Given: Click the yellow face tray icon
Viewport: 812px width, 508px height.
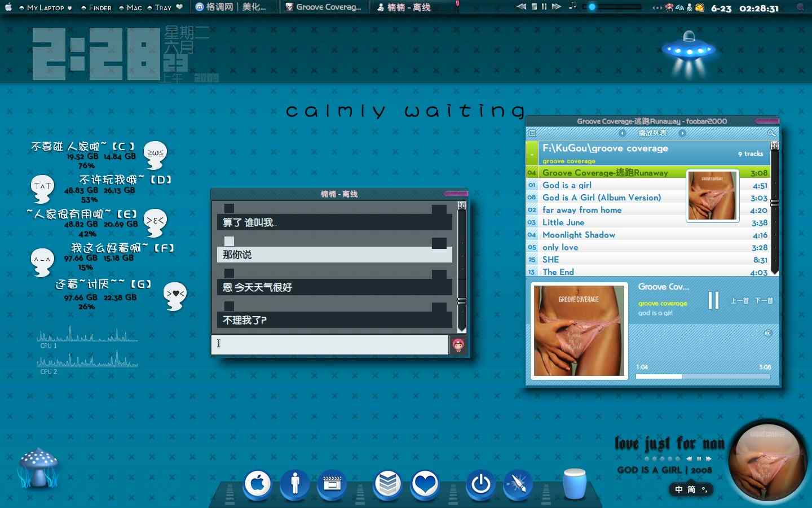Looking at the screenshot, I should 700,7.
